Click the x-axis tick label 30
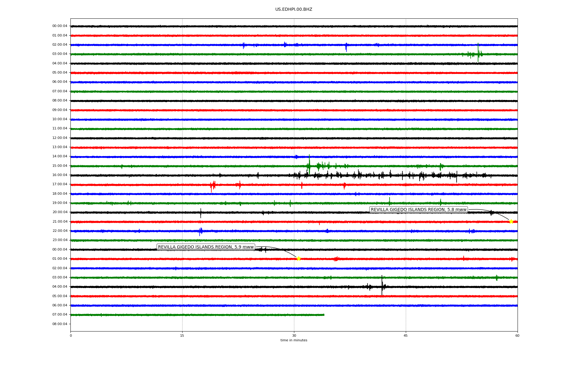Viewport: 588px width, 368px height. (x=294, y=335)
